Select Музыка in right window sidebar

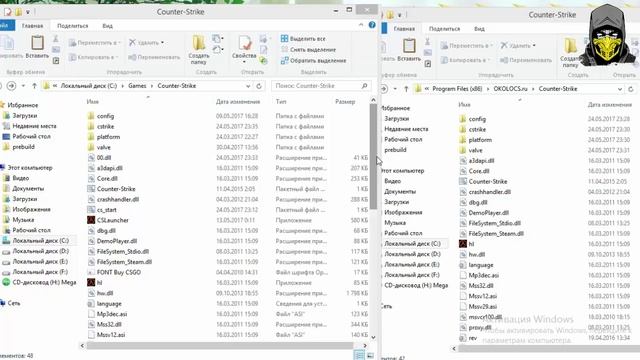395,223
